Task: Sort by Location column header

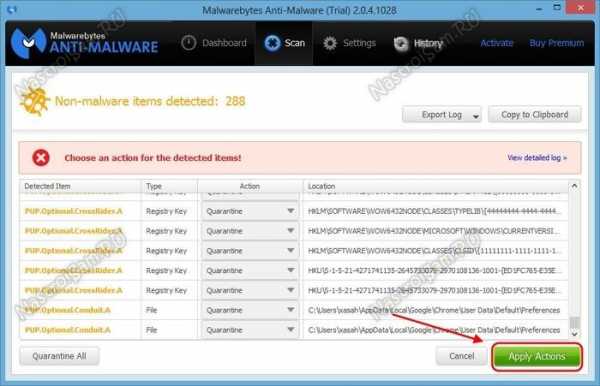Action: 435,186
